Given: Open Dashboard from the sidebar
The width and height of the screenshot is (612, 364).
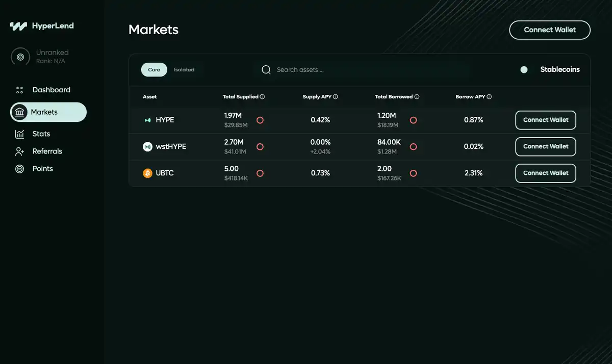Looking at the screenshot, I should [x=51, y=90].
